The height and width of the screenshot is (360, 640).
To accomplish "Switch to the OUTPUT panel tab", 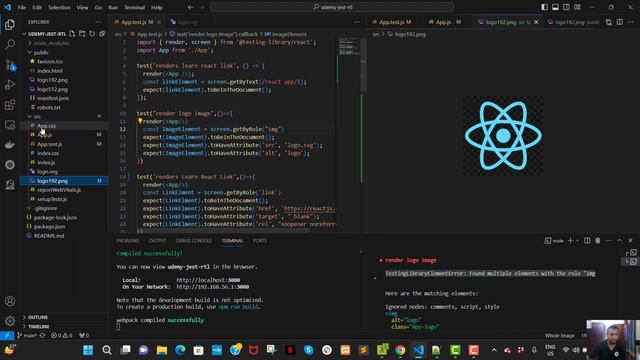I will tap(158, 241).
